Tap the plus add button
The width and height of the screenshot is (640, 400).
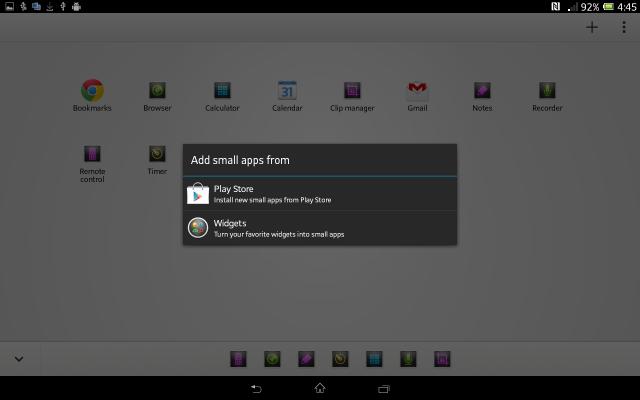click(x=592, y=27)
